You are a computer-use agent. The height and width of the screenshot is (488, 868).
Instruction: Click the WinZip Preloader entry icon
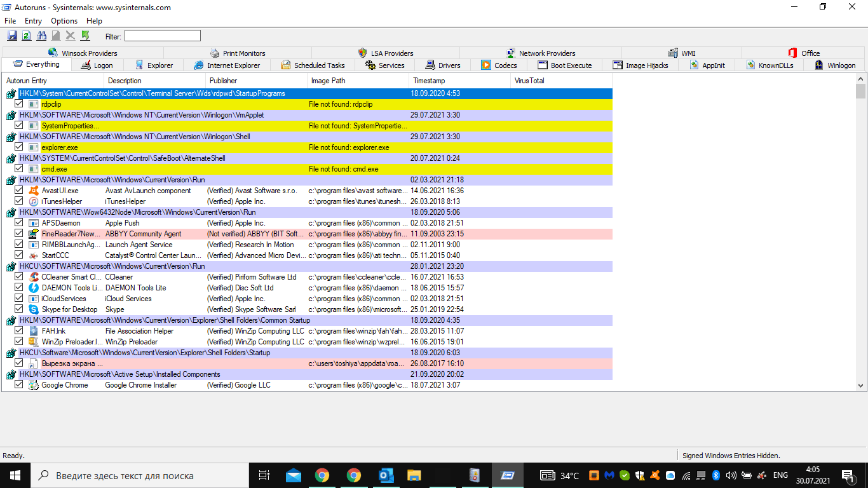click(34, 342)
